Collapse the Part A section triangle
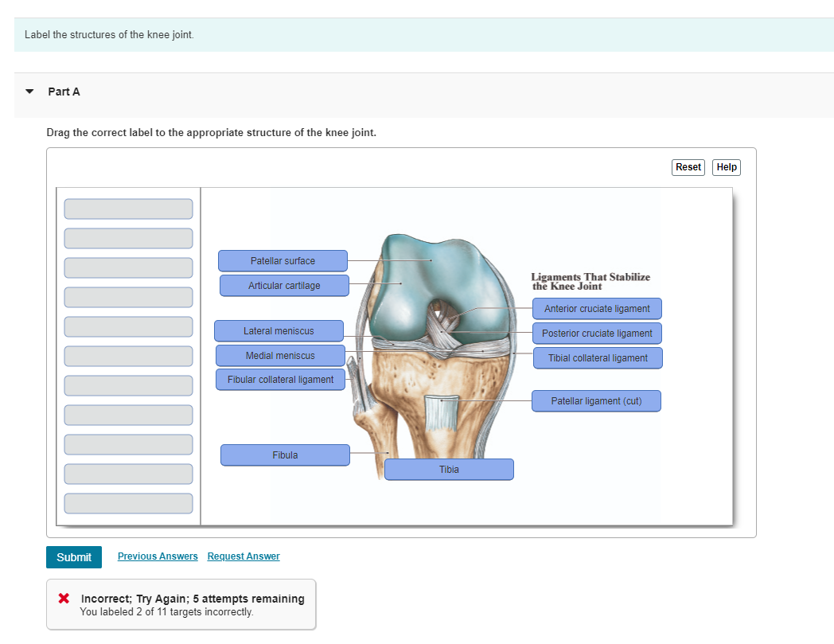This screenshot has height=644, width=834. [x=29, y=91]
